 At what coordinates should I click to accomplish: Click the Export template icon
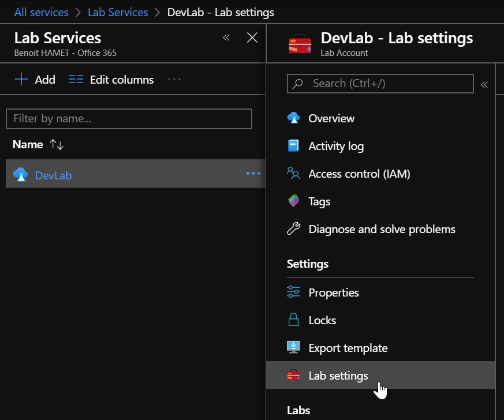(x=293, y=348)
